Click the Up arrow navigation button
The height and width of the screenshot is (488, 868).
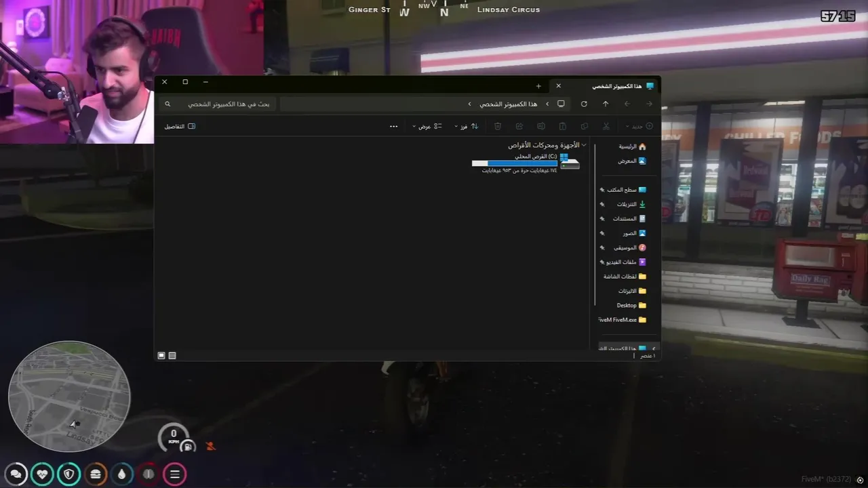click(x=606, y=104)
